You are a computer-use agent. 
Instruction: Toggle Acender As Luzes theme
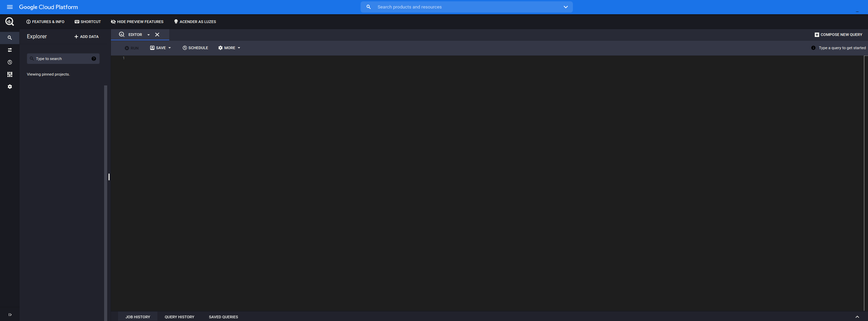195,21
